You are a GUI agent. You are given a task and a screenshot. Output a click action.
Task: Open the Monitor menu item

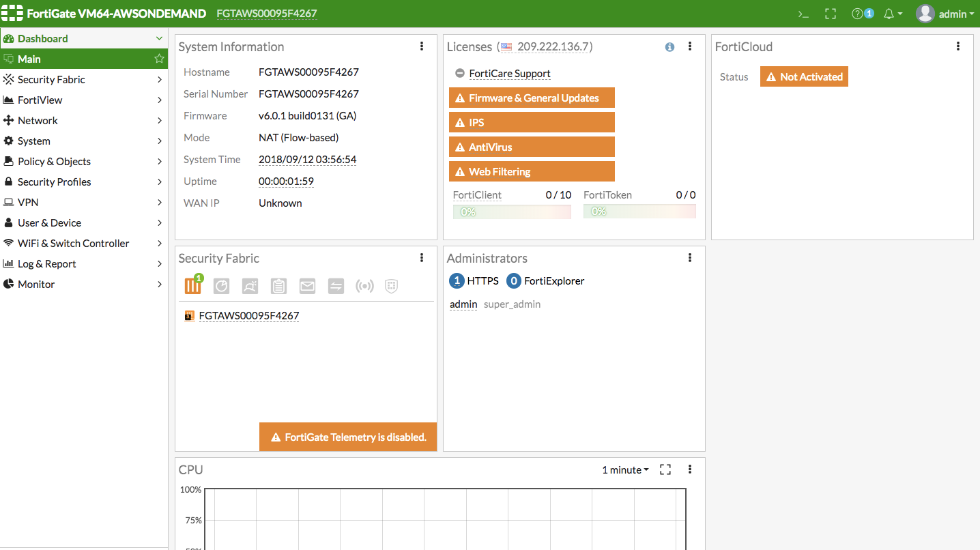point(84,284)
